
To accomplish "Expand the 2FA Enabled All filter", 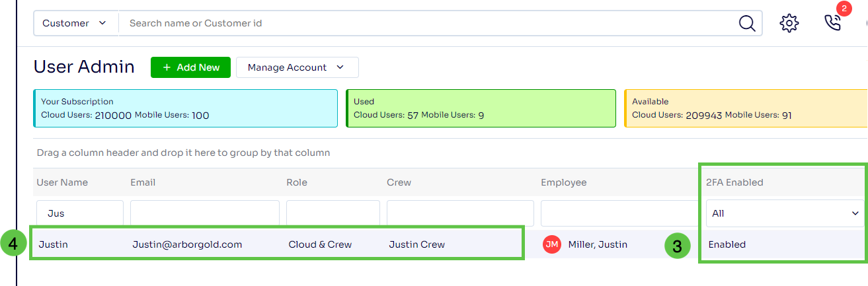I will pos(784,213).
